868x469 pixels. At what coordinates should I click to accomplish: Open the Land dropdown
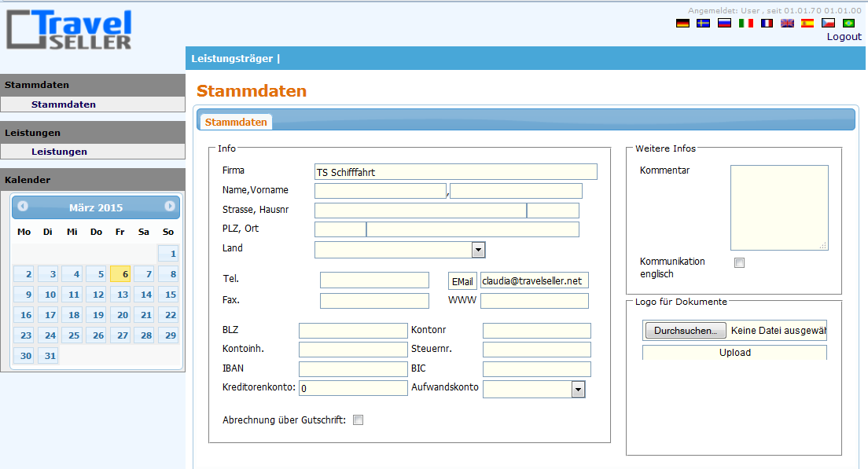click(478, 250)
